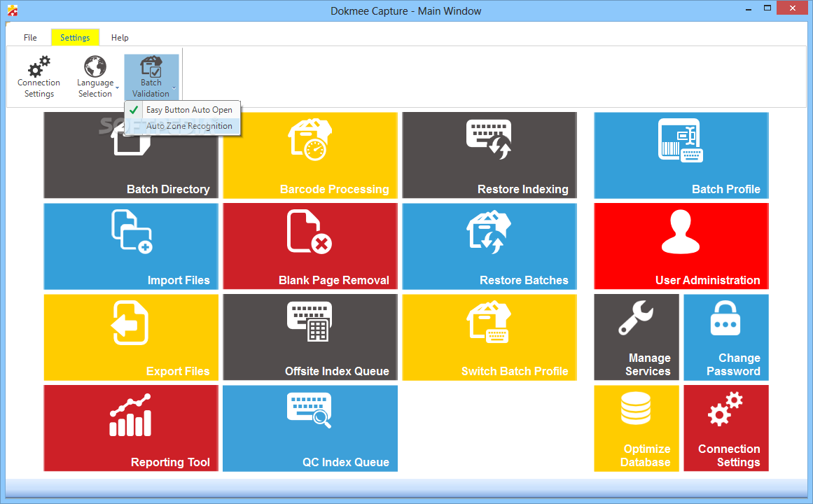Select Auto Zone Recognition menu entry

click(183, 126)
